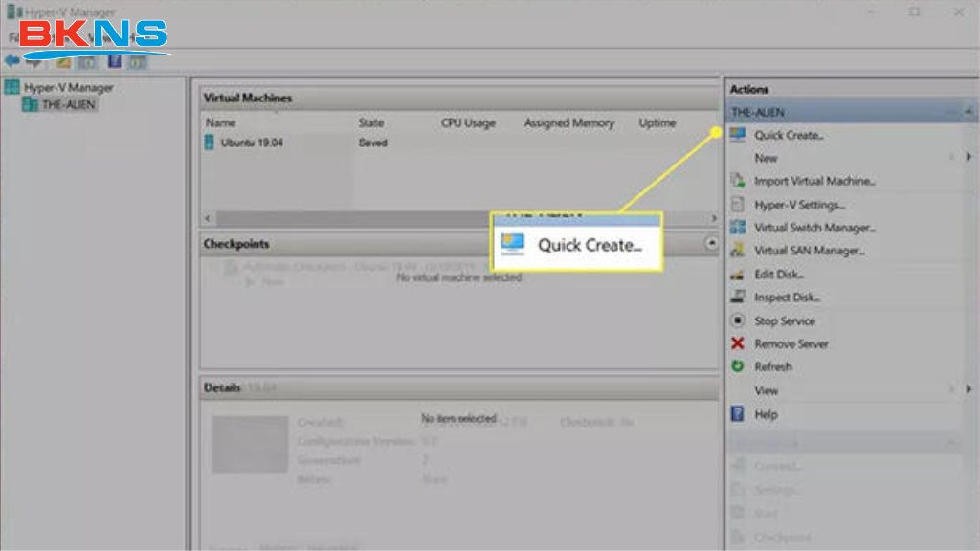Click the red Remove Server icon

click(738, 343)
